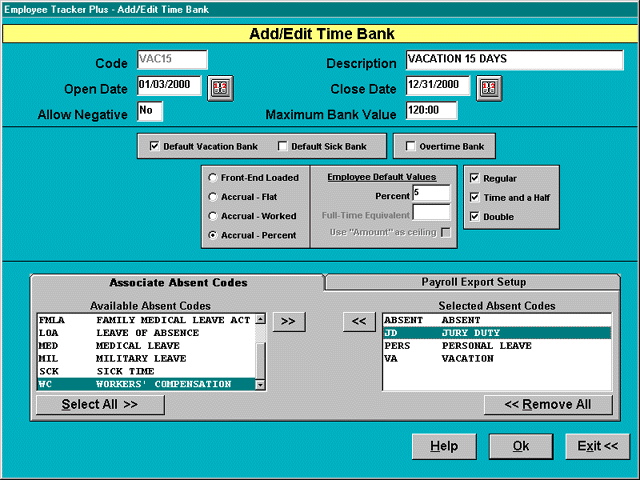Open calendar picker beside Close Date
The height and width of the screenshot is (480, 640).
click(x=487, y=88)
